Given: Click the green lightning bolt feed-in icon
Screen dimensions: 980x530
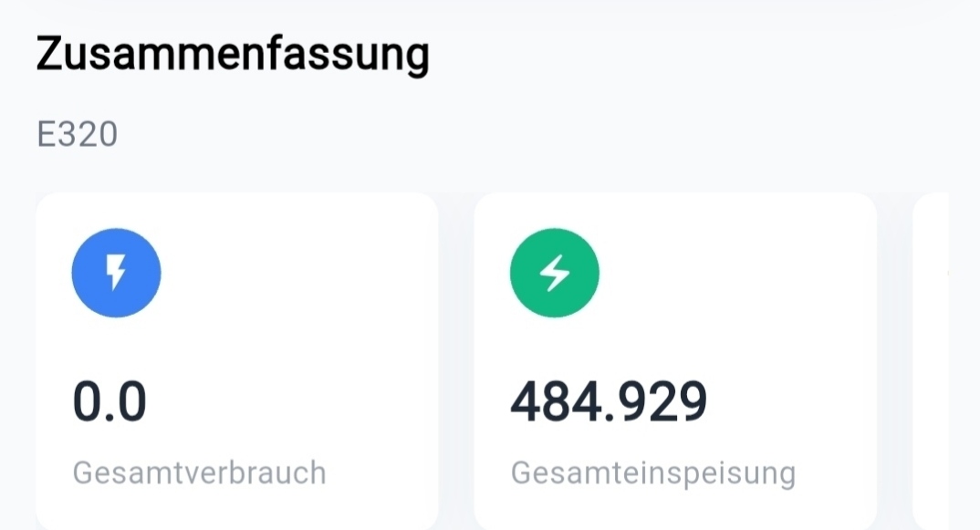Looking at the screenshot, I should (x=554, y=272).
